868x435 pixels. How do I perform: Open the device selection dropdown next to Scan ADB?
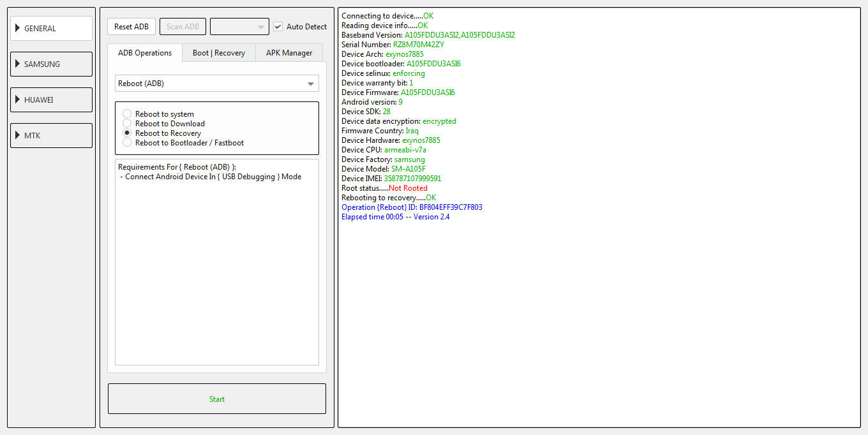pyautogui.click(x=239, y=27)
